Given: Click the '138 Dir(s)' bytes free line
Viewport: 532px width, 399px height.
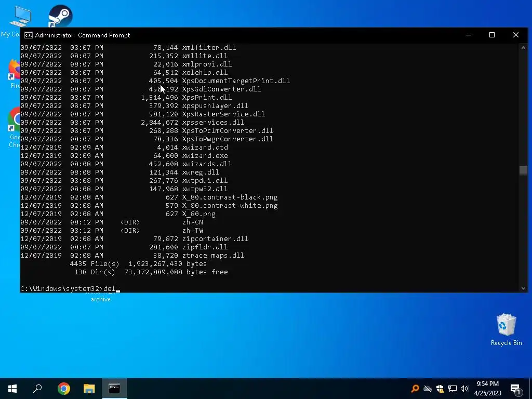Looking at the screenshot, I should [151, 272].
